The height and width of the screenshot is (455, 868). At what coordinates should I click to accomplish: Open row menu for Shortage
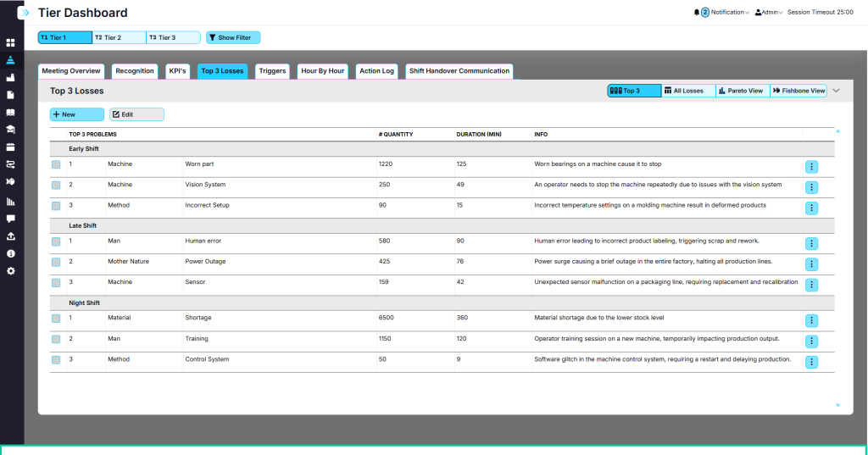[811, 320]
